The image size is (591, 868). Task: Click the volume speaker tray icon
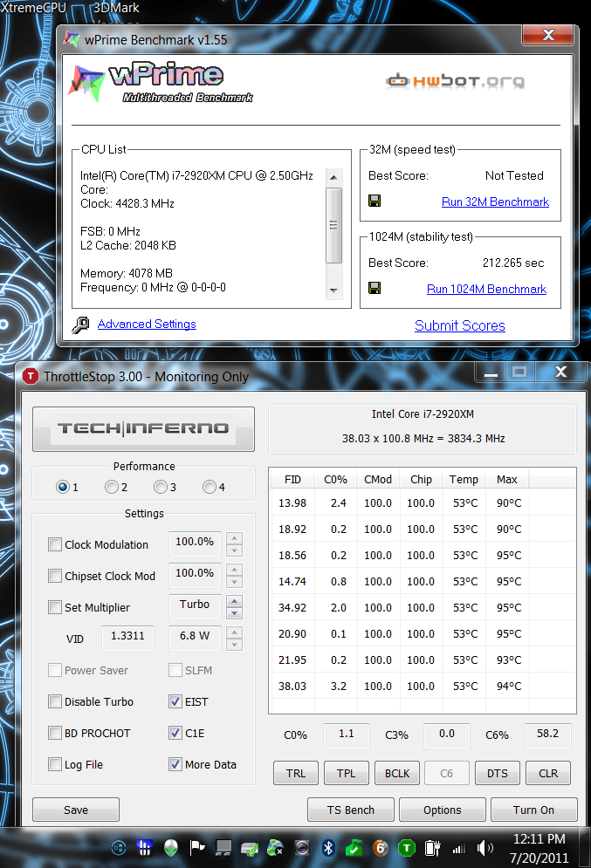pyautogui.click(x=484, y=848)
